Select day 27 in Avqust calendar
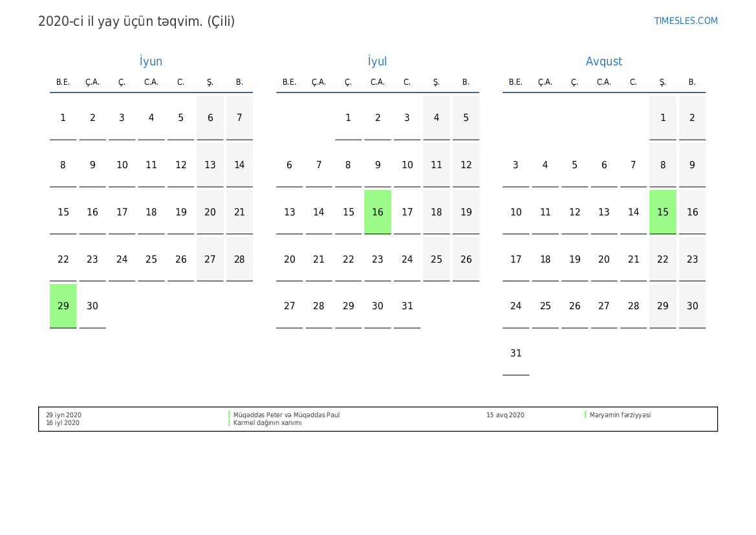 604,306
